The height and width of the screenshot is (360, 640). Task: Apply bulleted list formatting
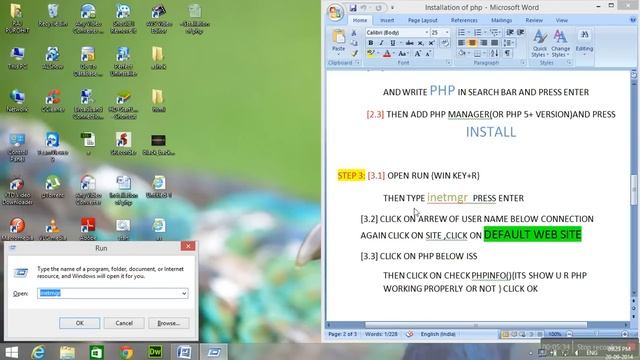click(x=461, y=32)
